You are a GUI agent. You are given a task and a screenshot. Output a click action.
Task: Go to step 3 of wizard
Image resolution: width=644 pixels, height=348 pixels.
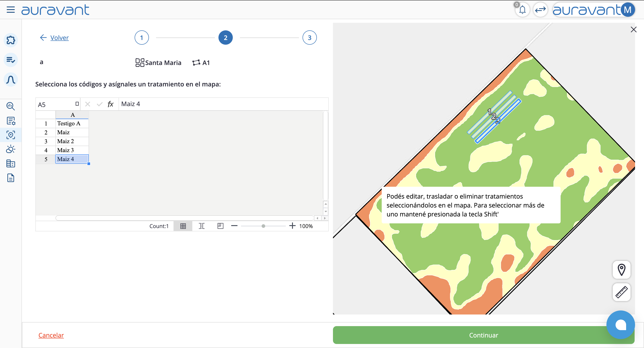pos(309,38)
